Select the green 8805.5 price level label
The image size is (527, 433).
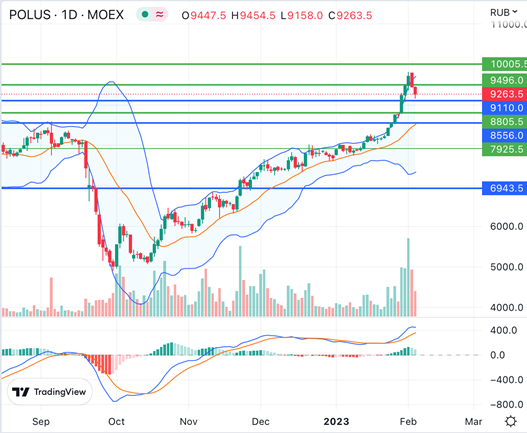505,121
